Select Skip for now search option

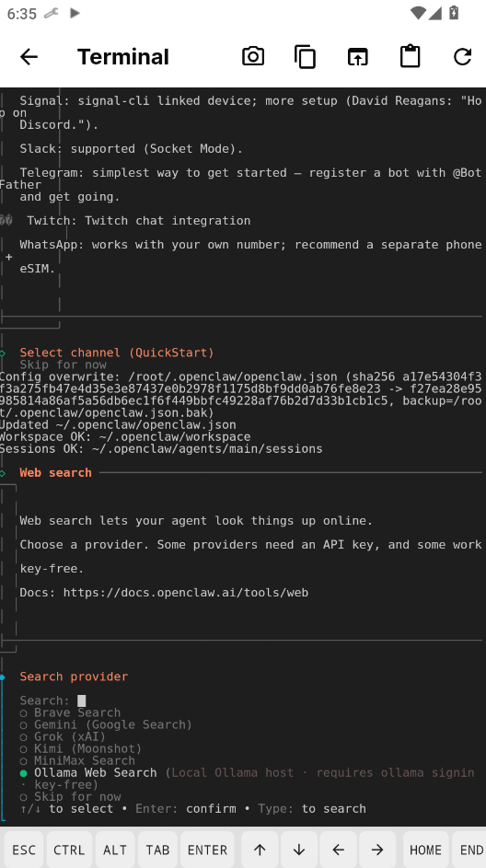70,796
